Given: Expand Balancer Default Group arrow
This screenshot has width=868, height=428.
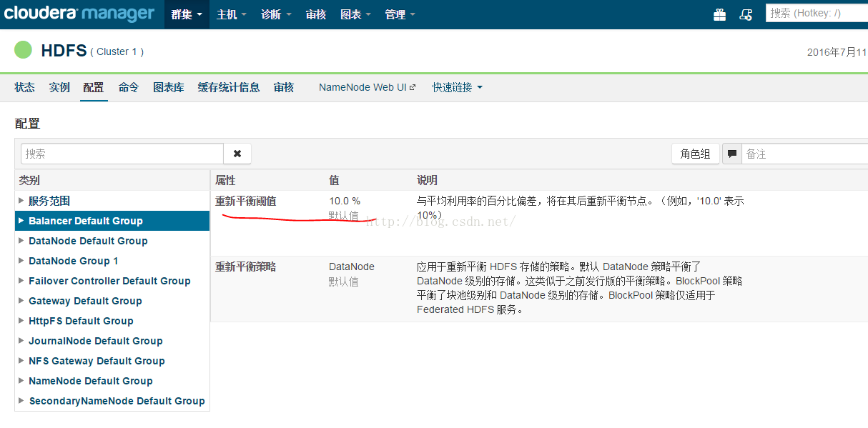Looking at the screenshot, I should pyautogui.click(x=21, y=221).
